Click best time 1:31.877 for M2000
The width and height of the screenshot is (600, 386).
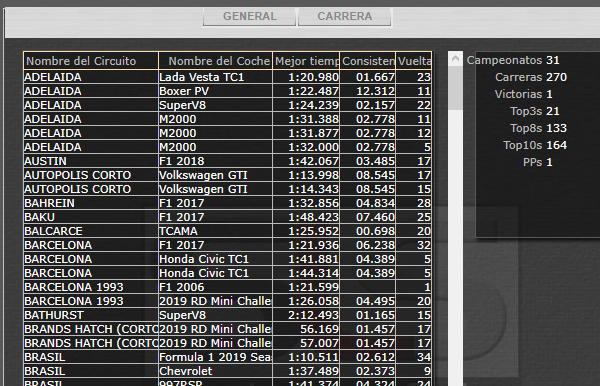point(306,133)
